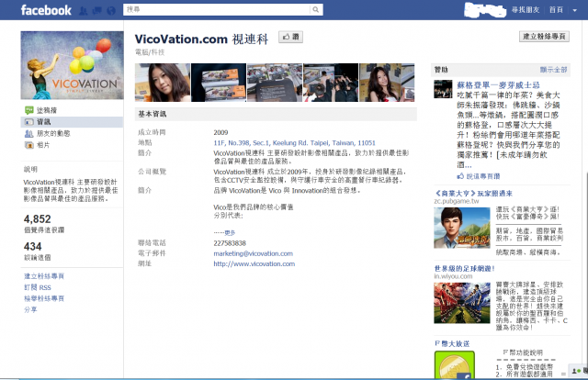This screenshot has width=588, height=380.
Task: Open messages icon in top bar
Action: (97, 11)
